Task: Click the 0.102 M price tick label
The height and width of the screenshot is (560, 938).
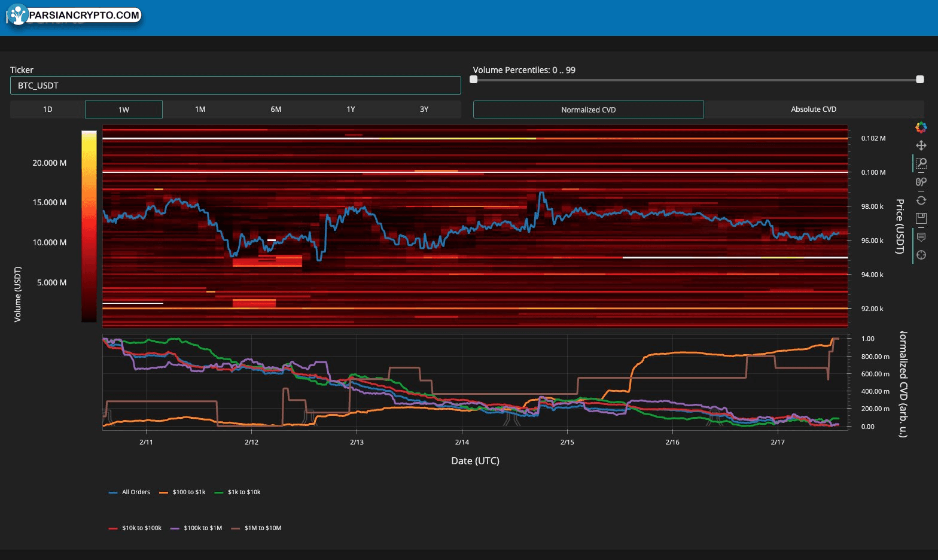Action: [x=873, y=138]
